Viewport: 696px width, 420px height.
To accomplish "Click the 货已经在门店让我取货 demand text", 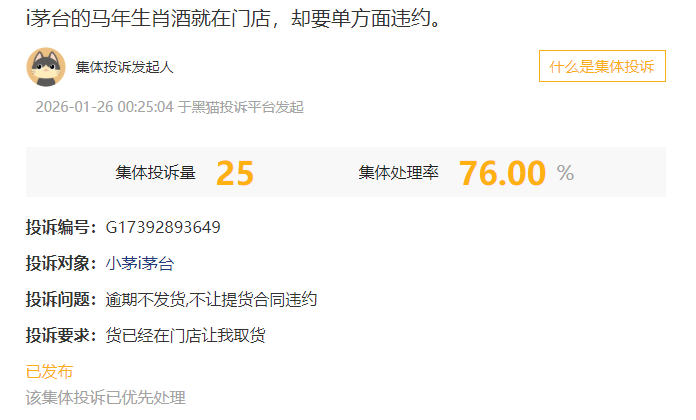I will 186,335.
